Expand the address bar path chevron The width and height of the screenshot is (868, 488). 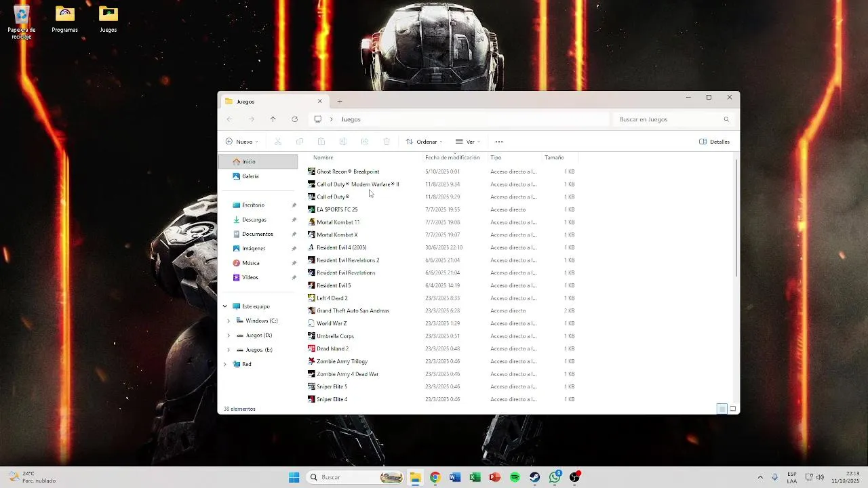coord(332,119)
